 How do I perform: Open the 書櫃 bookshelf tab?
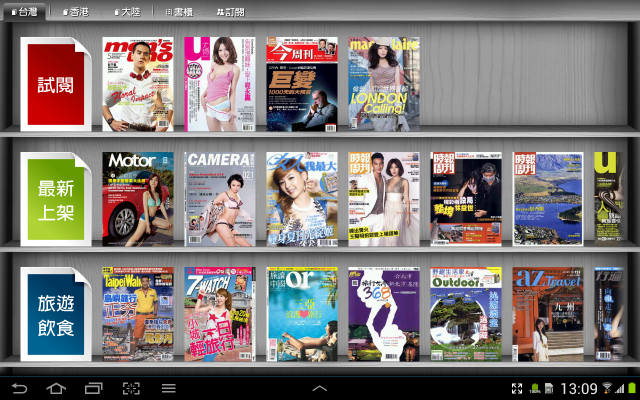(180, 12)
